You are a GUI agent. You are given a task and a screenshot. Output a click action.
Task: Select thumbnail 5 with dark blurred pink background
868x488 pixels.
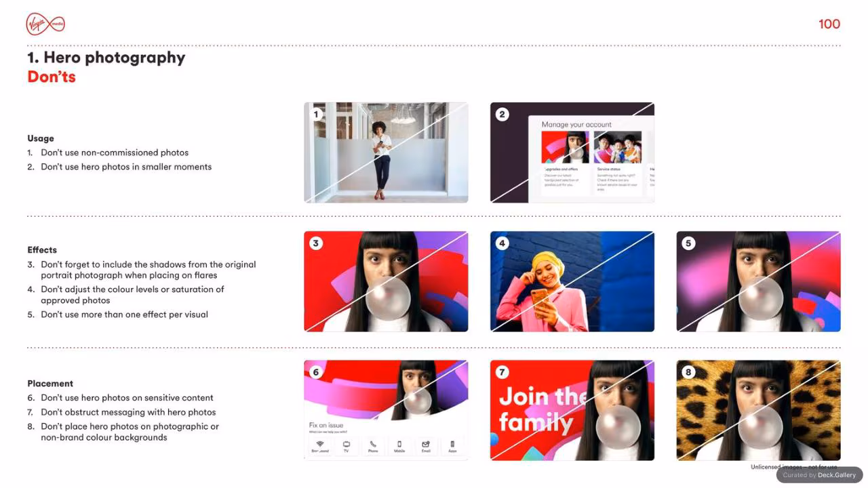pos(758,281)
